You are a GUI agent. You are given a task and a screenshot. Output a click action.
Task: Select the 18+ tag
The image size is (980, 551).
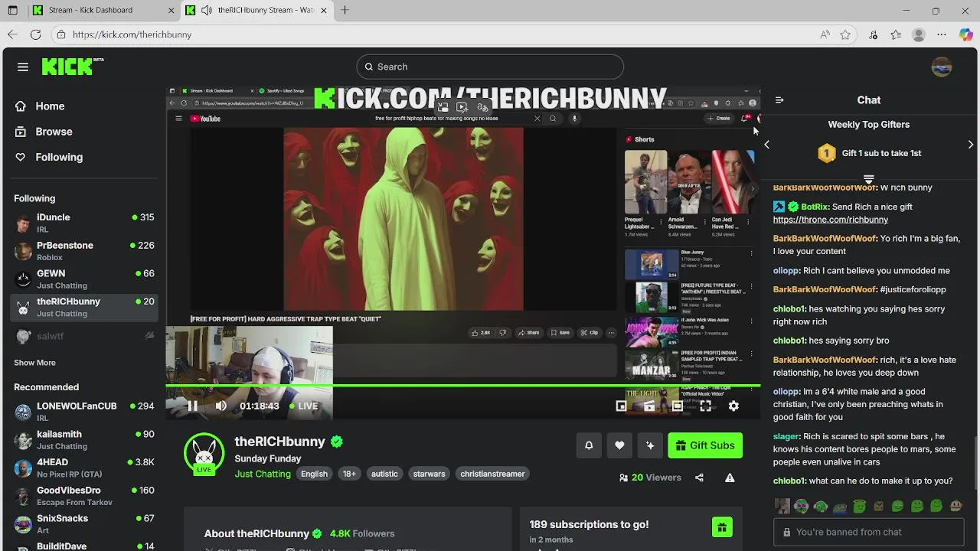coord(349,474)
